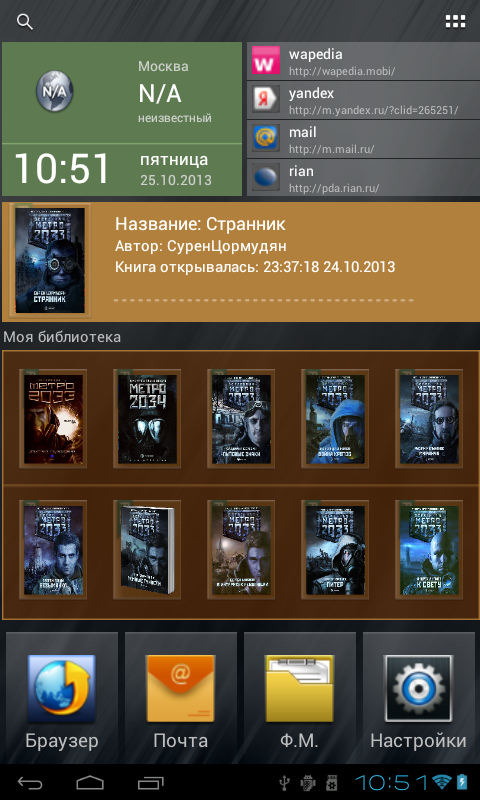Tap the status bar 10:51 clock
This screenshot has height=800, width=480.
tap(392, 782)
